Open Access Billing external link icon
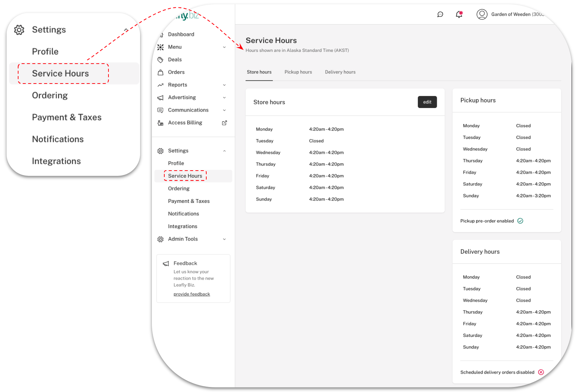The width and height of the screenshot is (579, 392). click(224, 123)
